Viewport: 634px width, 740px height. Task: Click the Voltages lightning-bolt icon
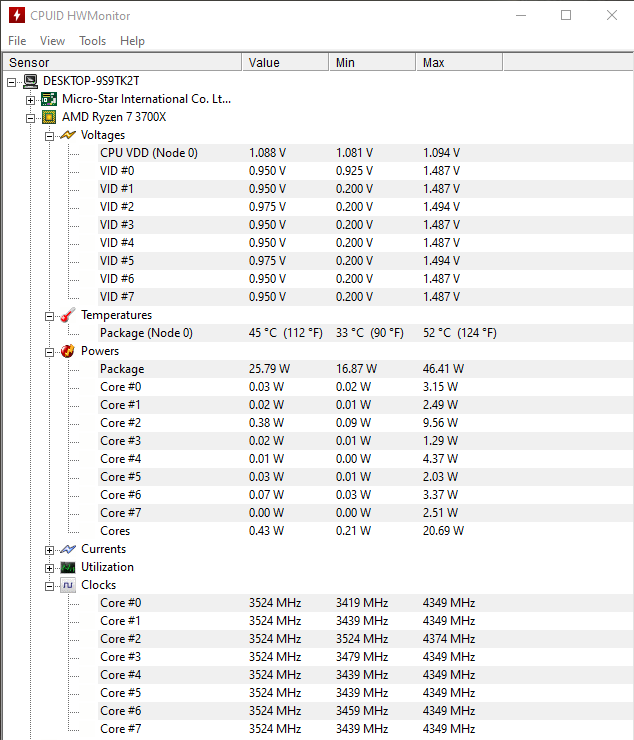point(68,135)
